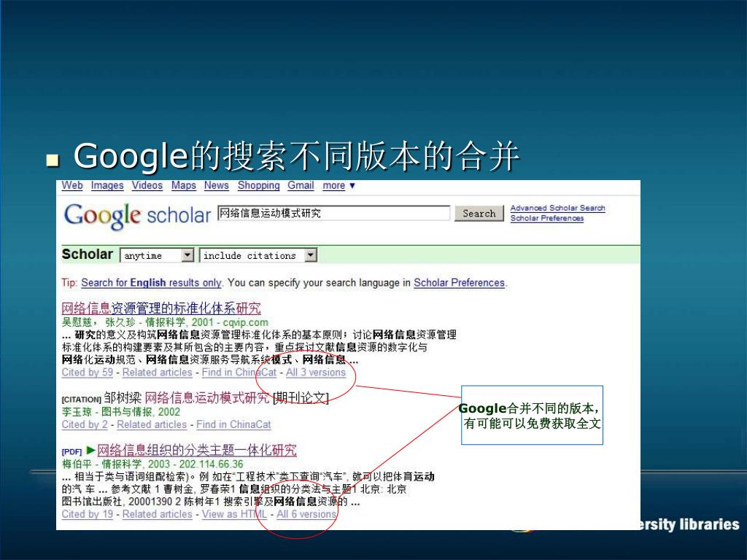
Task: Open Related articles for citation result
Action: point(152,424)
